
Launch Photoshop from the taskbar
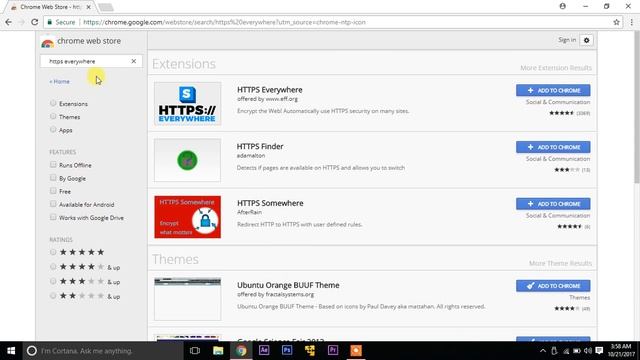[x=287, y=351]
